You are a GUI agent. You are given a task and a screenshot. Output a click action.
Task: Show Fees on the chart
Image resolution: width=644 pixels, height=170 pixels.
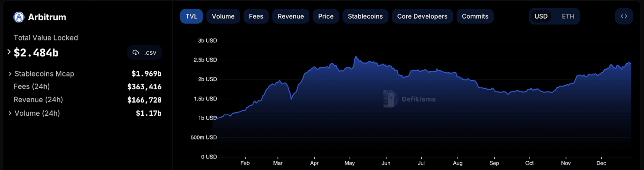256,16
